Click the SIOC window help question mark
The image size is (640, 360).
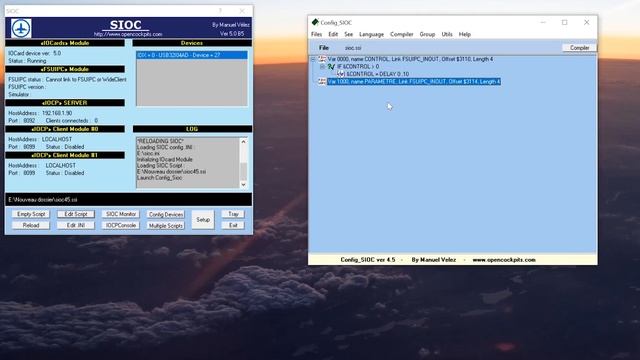click(x=220, y=11)
